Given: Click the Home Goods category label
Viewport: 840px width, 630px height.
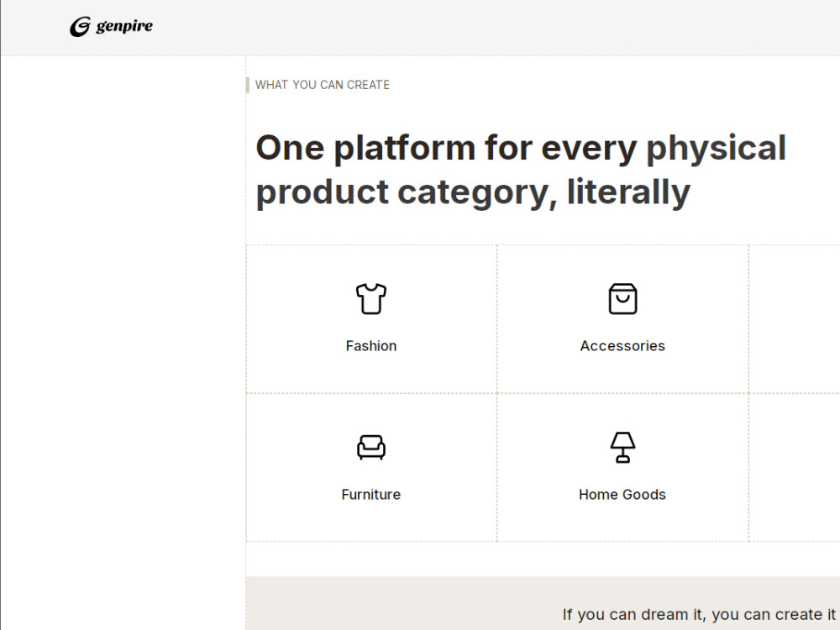Looking at the screenshot, I should click(622, 495).
